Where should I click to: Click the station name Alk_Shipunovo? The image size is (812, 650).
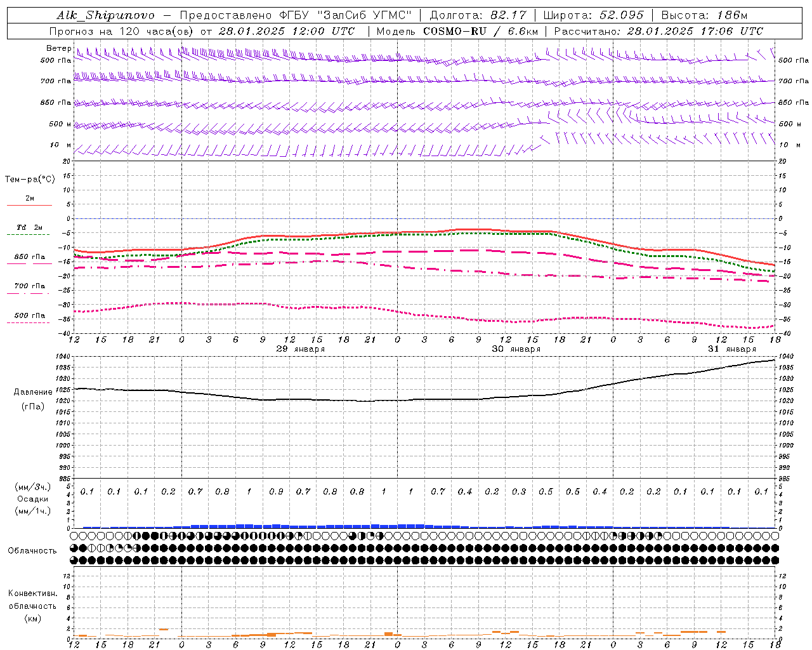[x=106, y=15]
